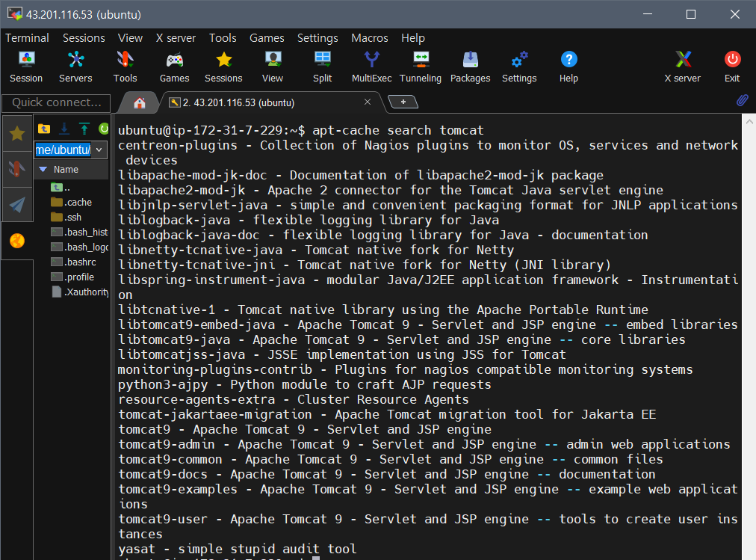Open the Macros menu

(x=369, y=37)
